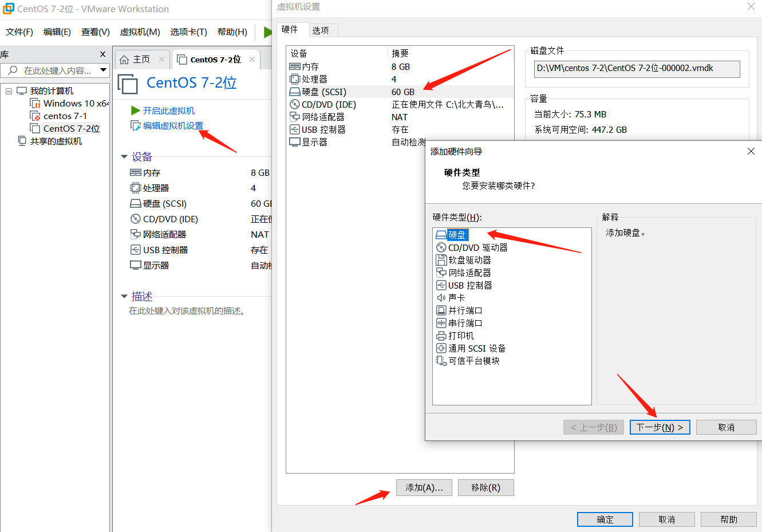Click the CD/DVD (IDE) disc icon in summary
762x532 pixels.
(x=136, y=219)
